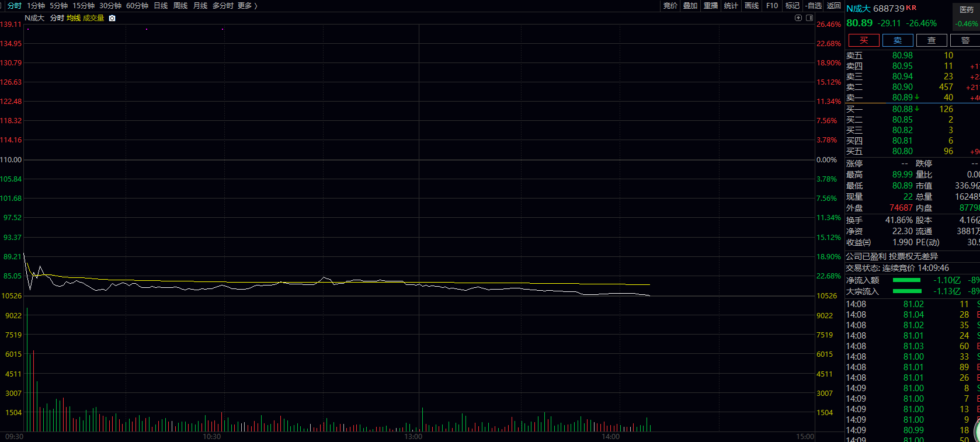Switch to 5分钟 timeframe
This screenshot has width=980, height=442.
[x=58, y=5]
